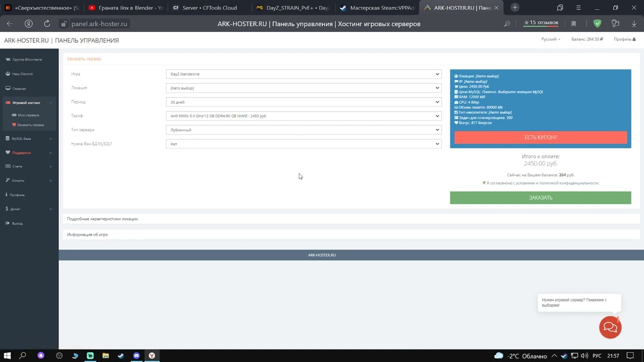
Task: Click the ЕСТЬ КУПОН? button
Action: pyautogui.click(x=540, y=137)
